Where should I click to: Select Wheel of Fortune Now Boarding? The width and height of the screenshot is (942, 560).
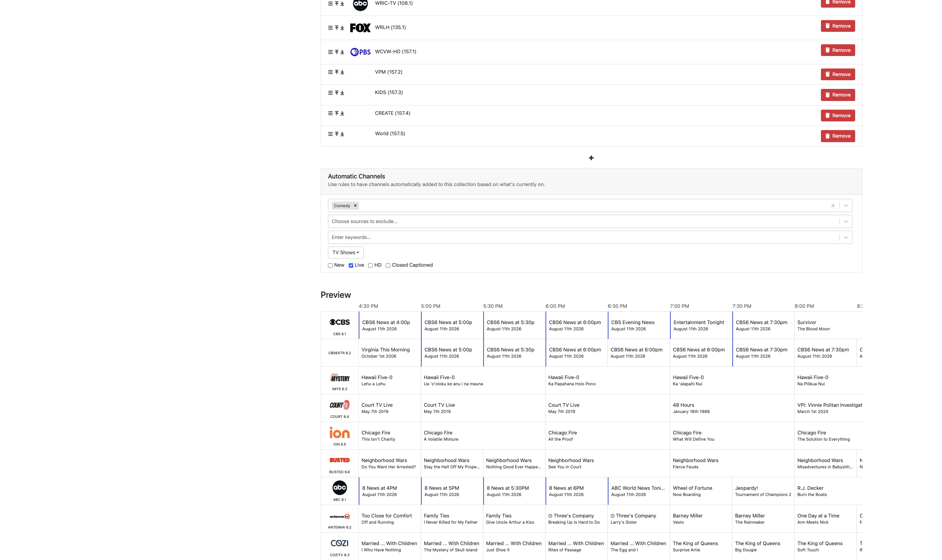pos(701,491)
